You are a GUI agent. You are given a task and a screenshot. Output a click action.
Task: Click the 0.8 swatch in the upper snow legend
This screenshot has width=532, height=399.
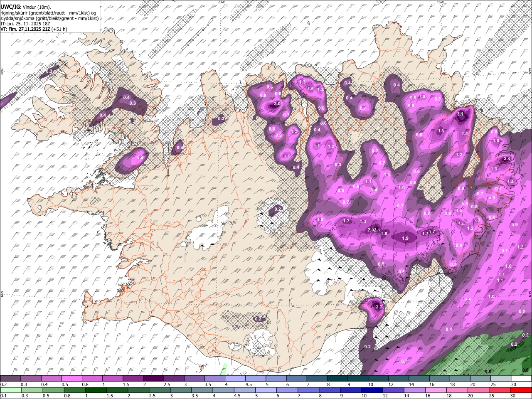pos(92,379)
